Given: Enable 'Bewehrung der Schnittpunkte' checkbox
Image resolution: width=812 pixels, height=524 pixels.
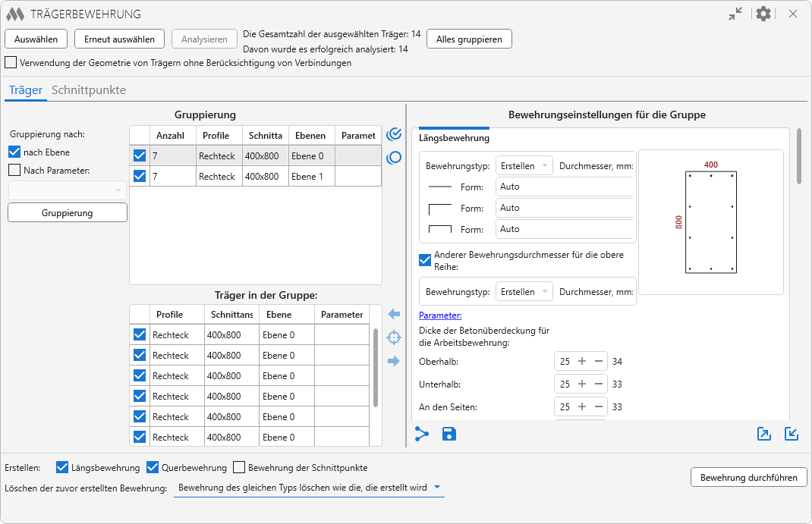Looking at the screenshot, I should pos(240,467).
